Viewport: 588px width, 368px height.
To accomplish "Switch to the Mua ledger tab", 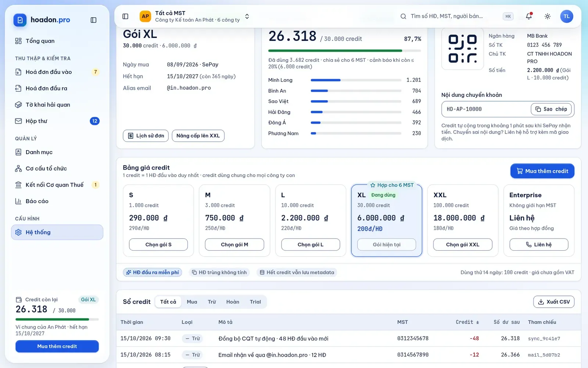I will click(192, 302).
